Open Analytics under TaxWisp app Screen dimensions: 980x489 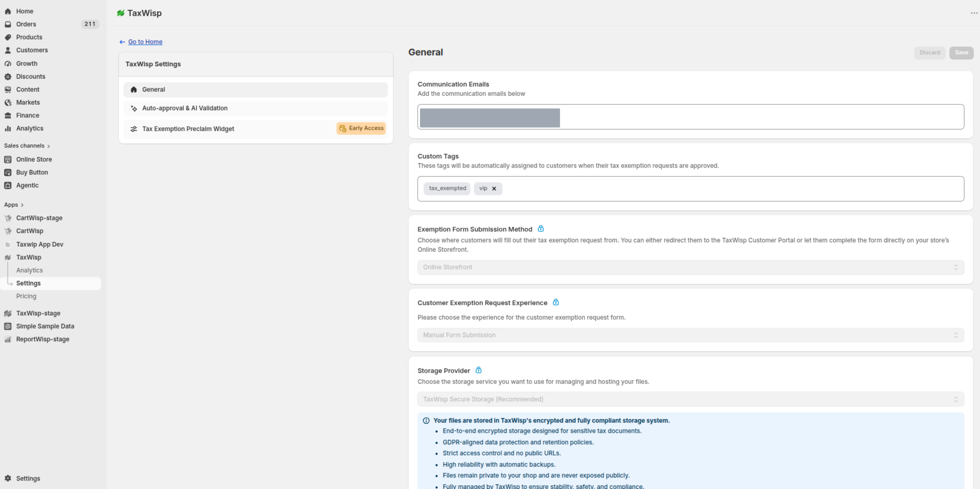point(29,270)
